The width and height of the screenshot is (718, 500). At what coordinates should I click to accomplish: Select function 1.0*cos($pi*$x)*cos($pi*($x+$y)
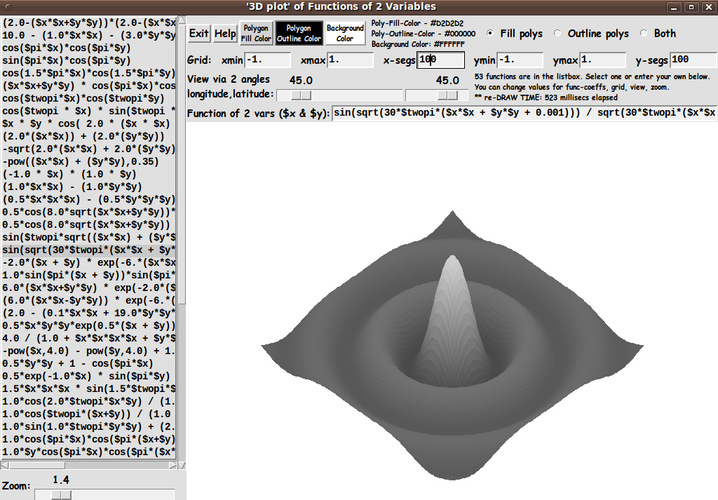coord(88,439)
